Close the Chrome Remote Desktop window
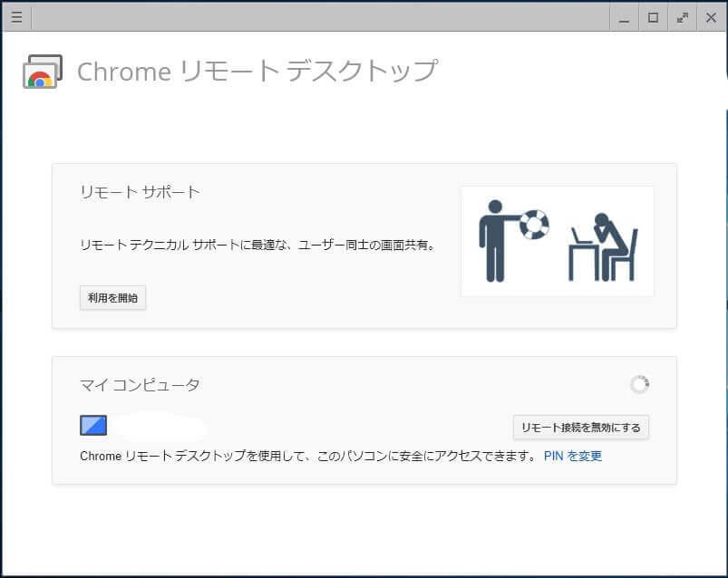 click(711, 17)
